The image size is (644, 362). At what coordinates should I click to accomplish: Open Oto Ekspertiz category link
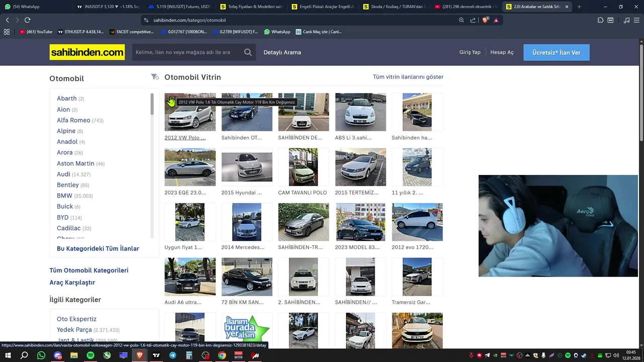(76, 319)
